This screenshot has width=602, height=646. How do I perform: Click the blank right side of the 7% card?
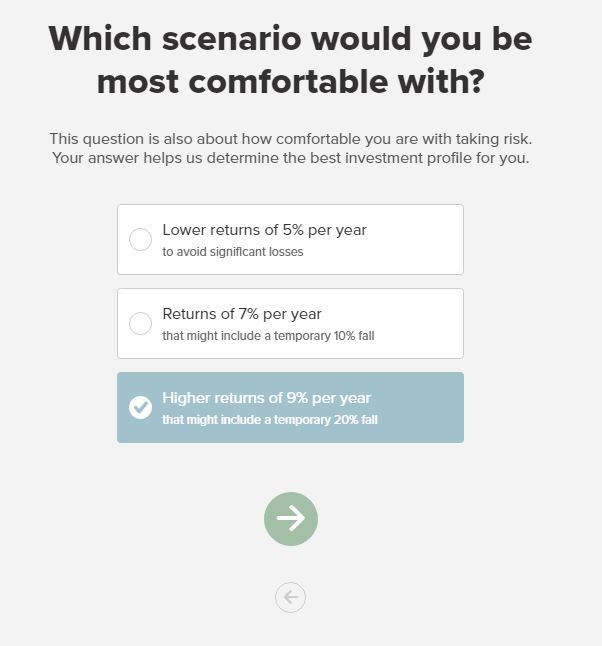click(418, 323)
